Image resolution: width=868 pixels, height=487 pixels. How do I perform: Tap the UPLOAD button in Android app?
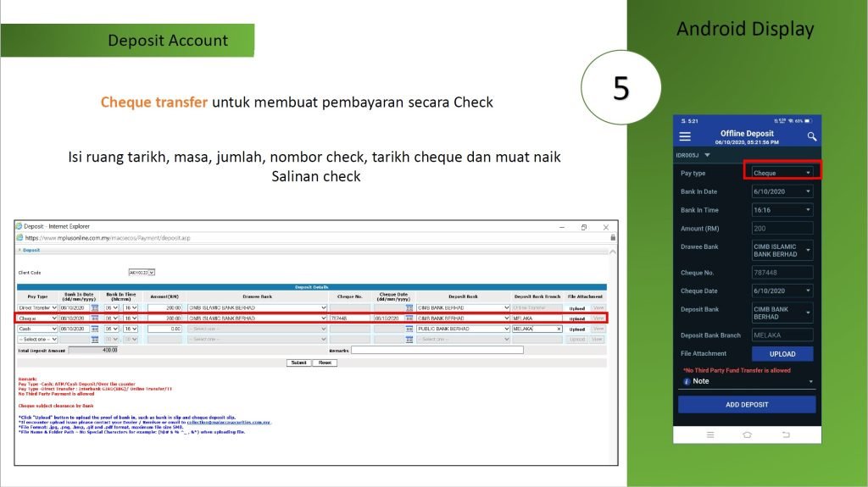[x=782, y=354]
